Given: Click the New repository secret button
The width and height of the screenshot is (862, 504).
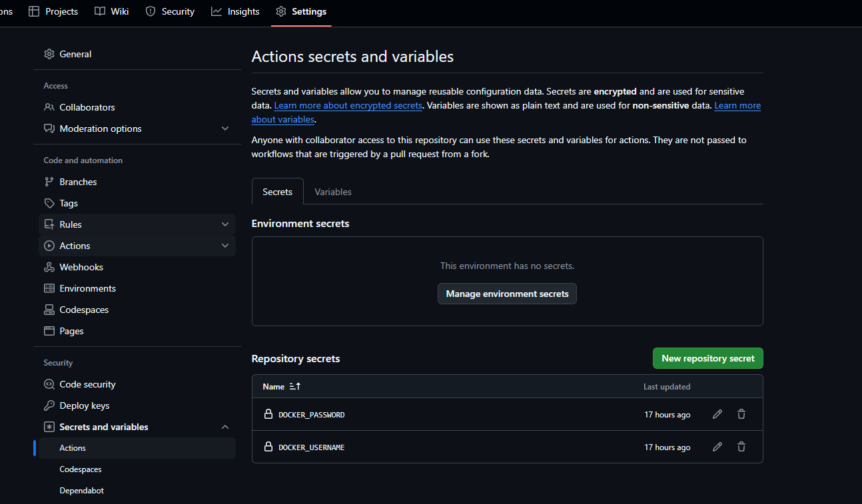Looking at the screenshot, I should [707, 358].
